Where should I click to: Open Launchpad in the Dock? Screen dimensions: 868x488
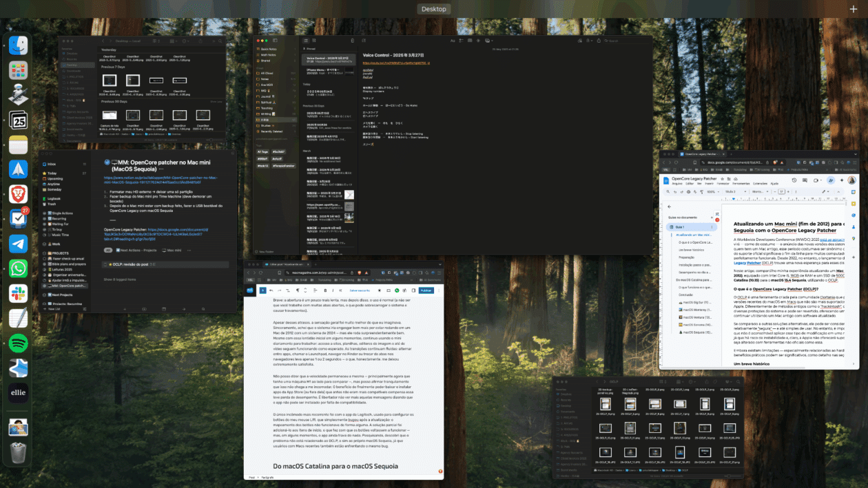(x=18, y=70)
